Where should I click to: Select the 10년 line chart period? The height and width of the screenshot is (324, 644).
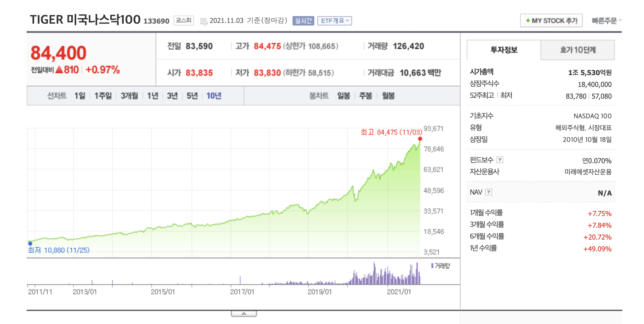[214, 96]
